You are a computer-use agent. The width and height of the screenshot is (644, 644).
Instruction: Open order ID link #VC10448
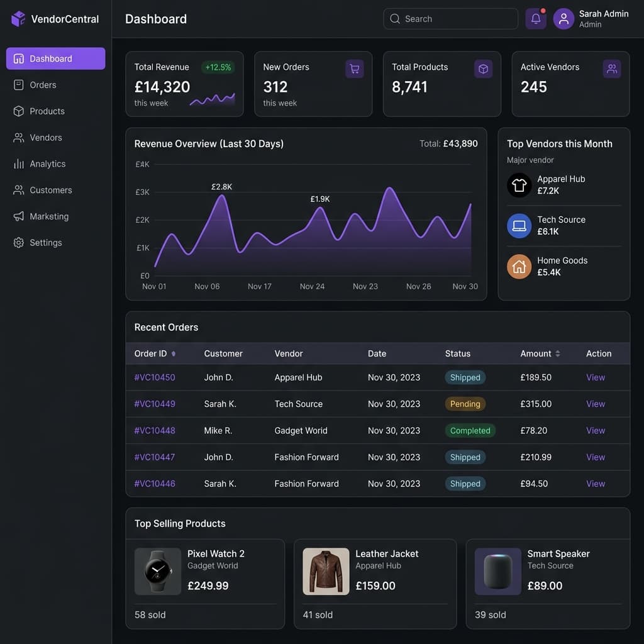[155, 431]
